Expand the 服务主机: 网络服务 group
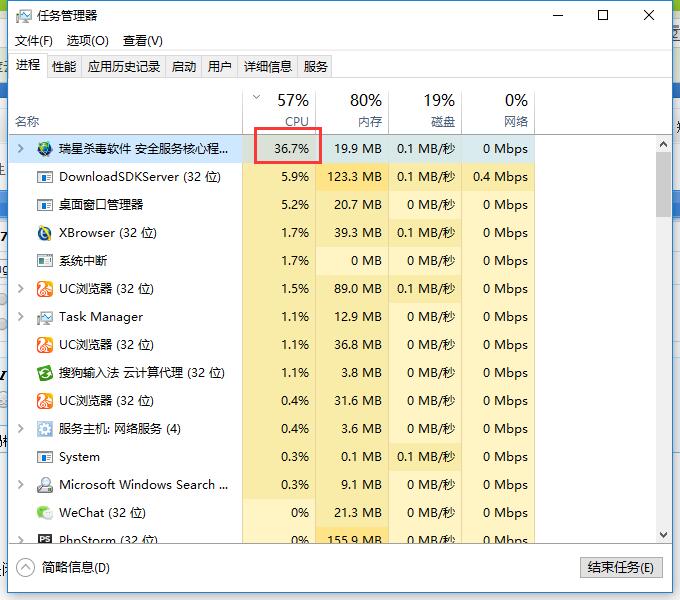This screenshot has height=600, width=680. [20, 429]
